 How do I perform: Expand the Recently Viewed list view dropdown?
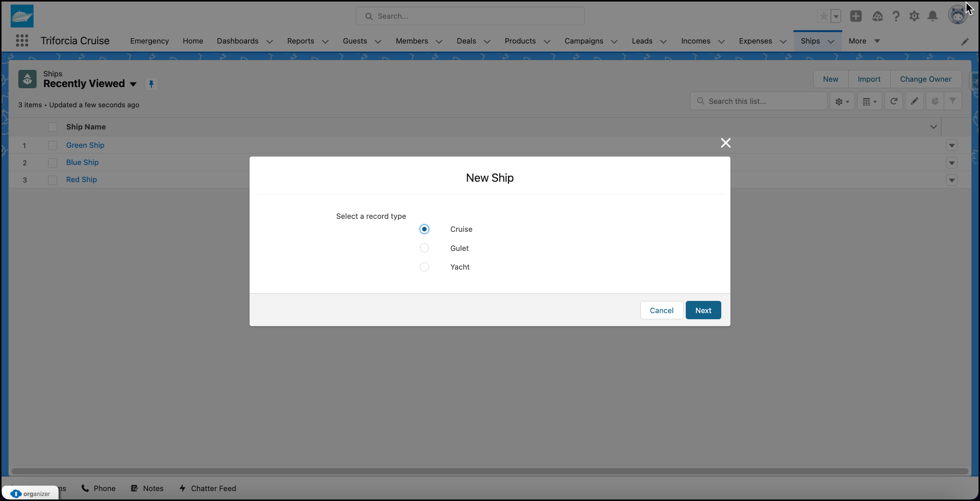coord(133,84)
